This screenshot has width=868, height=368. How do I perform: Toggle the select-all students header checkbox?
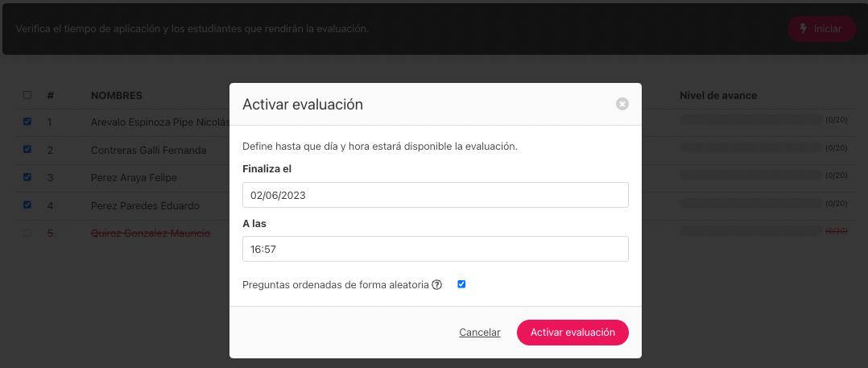pos(27,95)
